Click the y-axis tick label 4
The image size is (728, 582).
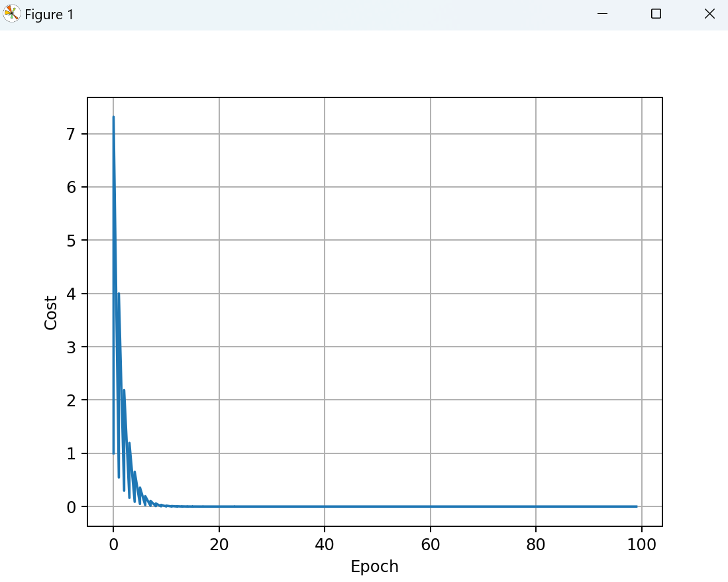click(x=71, y=294)
